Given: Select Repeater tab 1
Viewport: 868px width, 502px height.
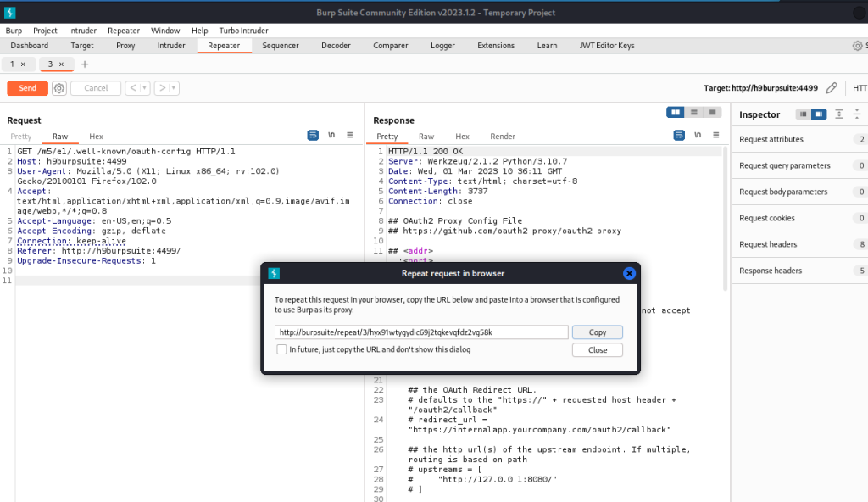Looking at the screenshot, I should pos(12,64).
